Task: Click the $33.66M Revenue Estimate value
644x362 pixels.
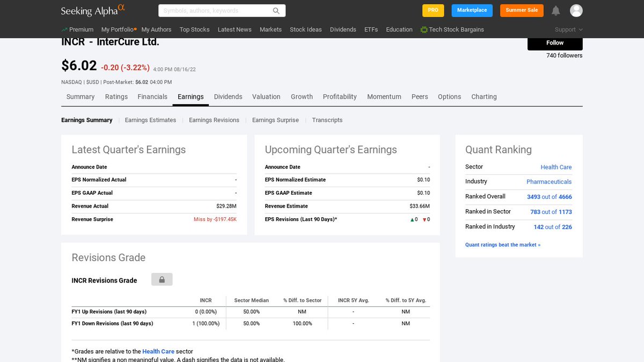Action: pyautogui.click(x=420, y=206)
